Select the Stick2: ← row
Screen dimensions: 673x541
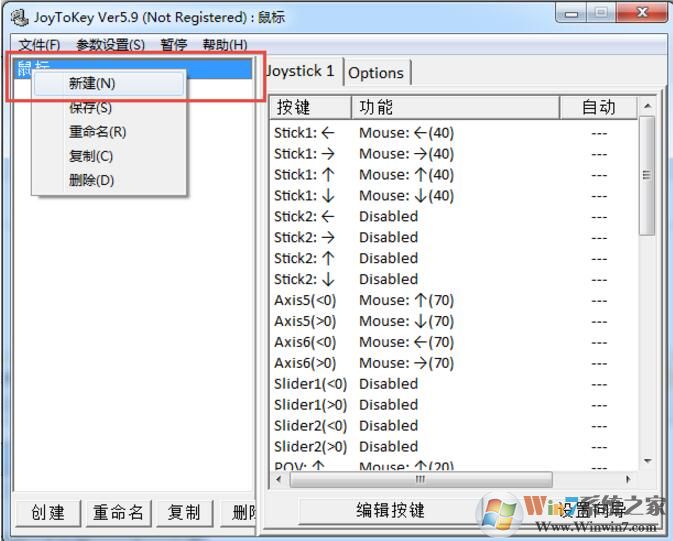454,216
